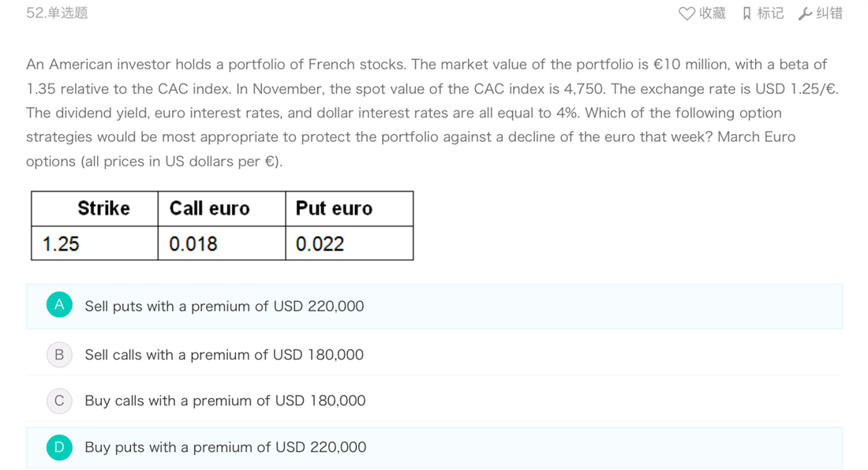Viewport: 868px width, 470px height.
Task: Click the Call euro header cell
Action: pos(222,208)
